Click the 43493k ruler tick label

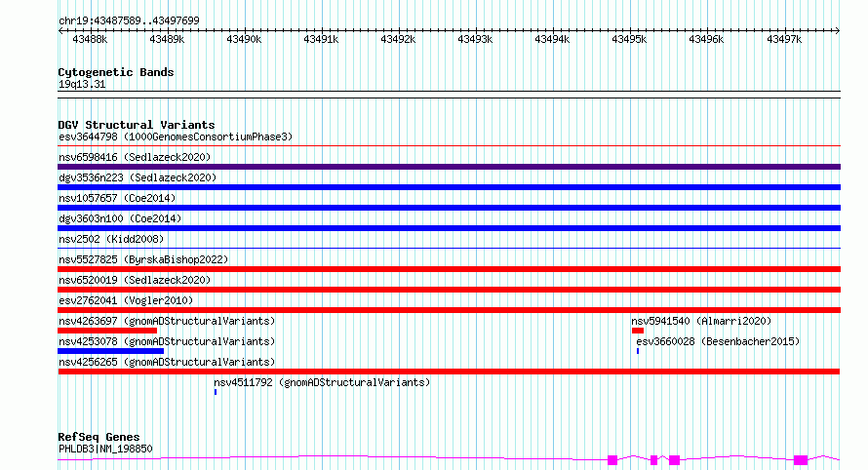point(474,39)
